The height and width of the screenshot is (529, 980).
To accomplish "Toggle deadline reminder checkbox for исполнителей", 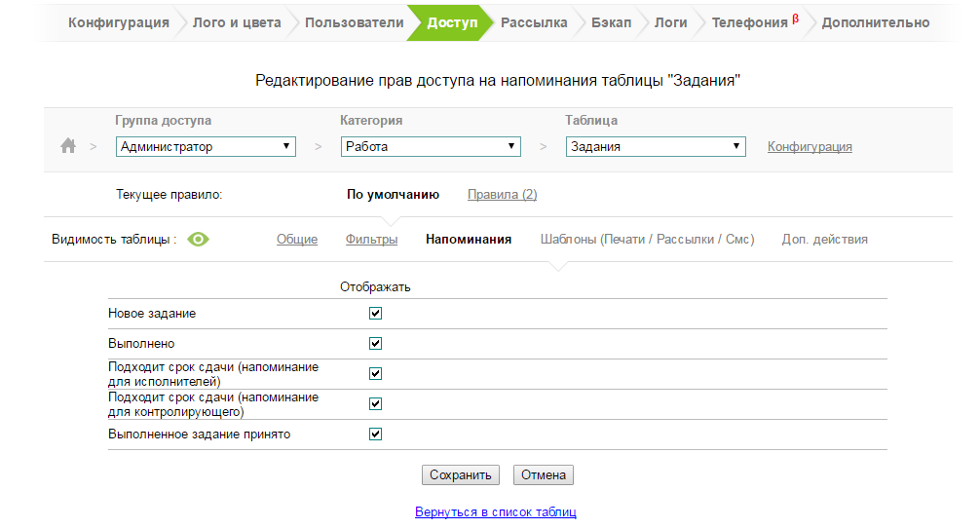I will click(x=375, y=374).
